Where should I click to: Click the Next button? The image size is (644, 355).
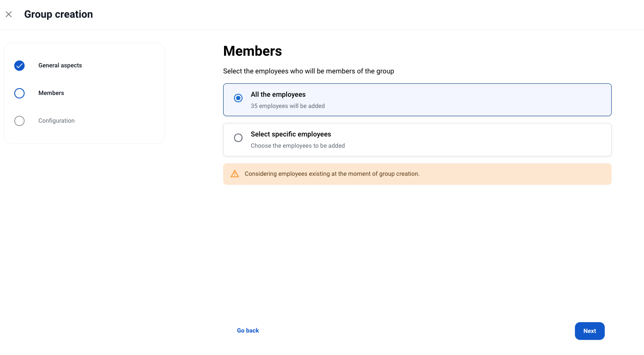pyautogui.click(x=590, y=331)
